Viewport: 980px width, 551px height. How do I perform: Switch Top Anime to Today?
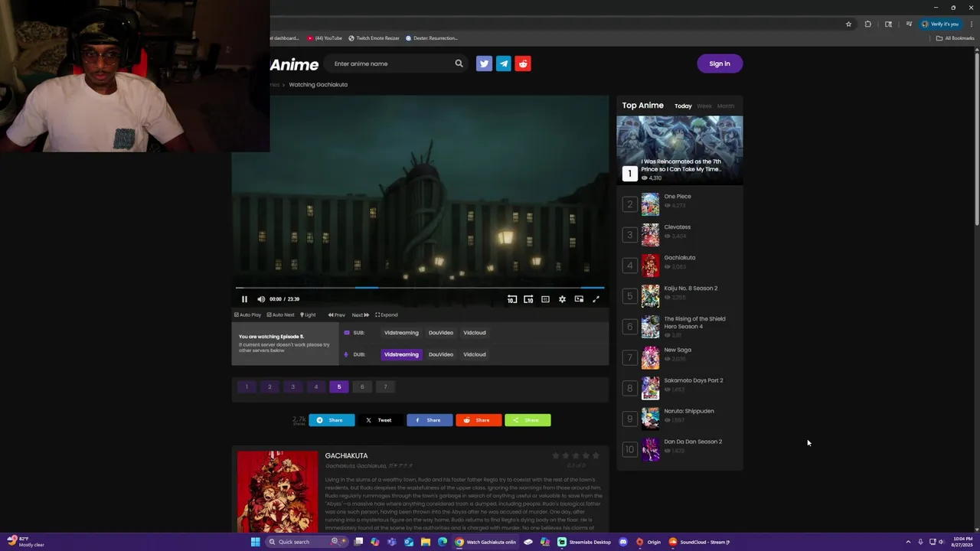tap(683, 106)
